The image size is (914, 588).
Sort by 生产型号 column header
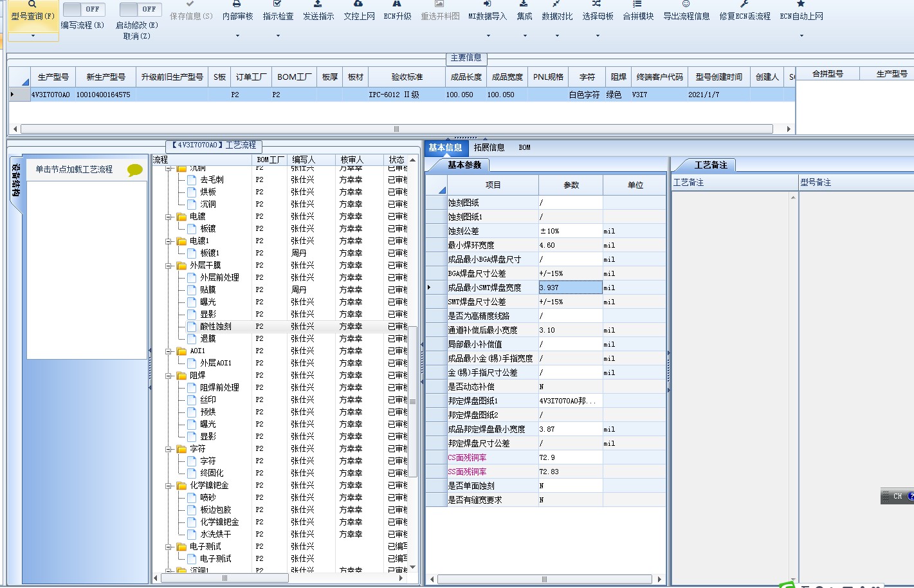click(53, 77)
